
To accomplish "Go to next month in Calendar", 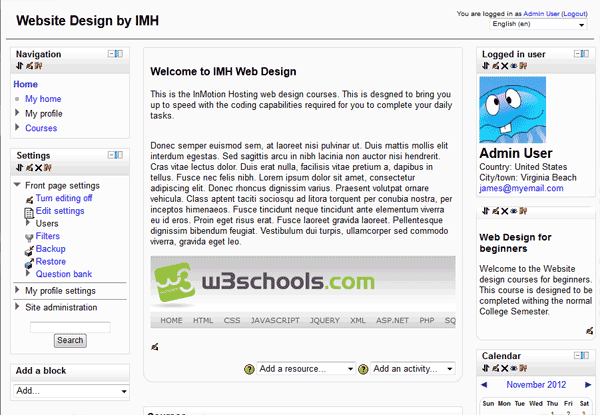I will [x=588, y=385].
